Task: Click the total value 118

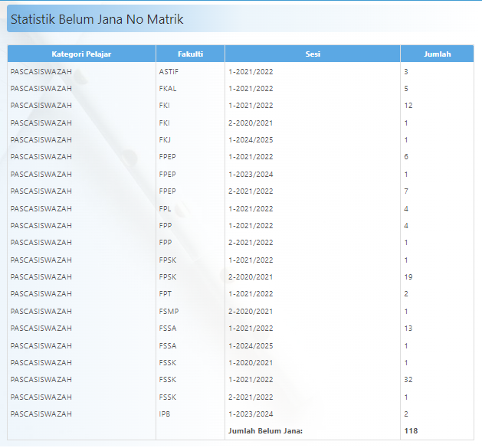Action: (411, 431)
